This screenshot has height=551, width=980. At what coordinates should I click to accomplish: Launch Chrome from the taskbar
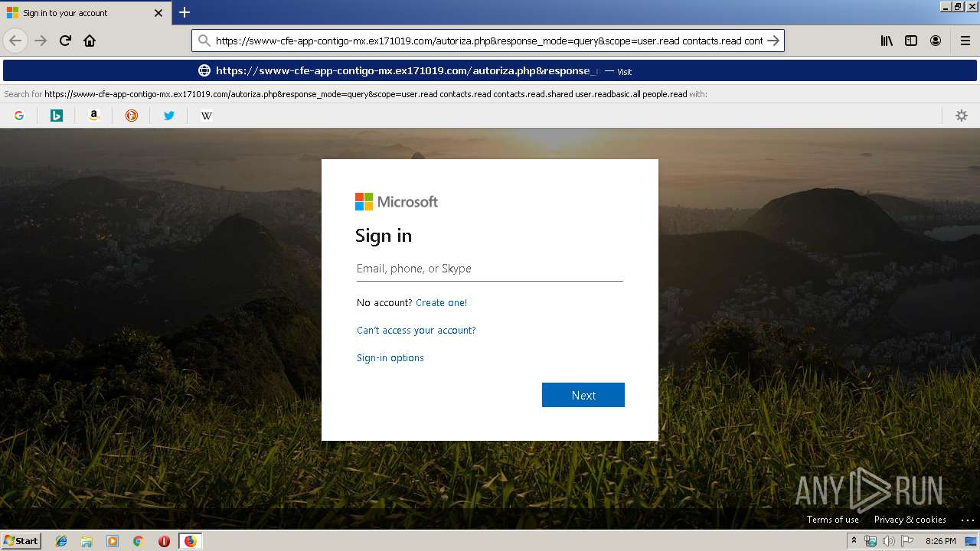click(x=138, y=541)
